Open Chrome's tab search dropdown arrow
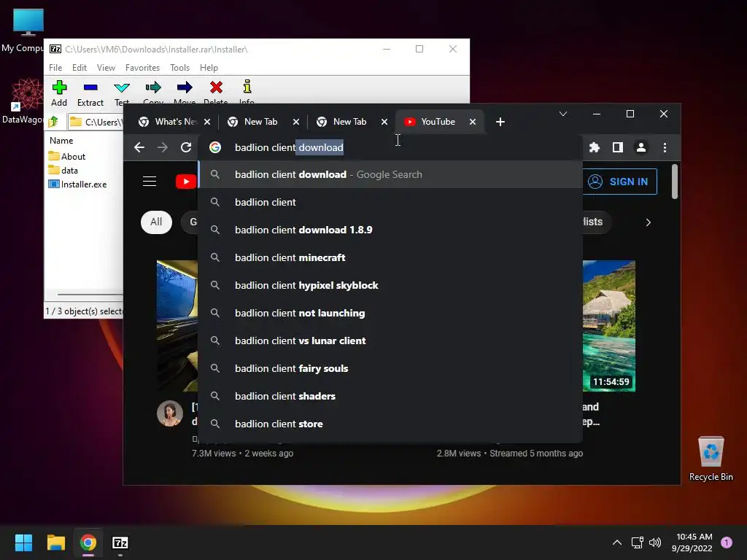Screen dimensions: 747x560 [x=563, y=114]
